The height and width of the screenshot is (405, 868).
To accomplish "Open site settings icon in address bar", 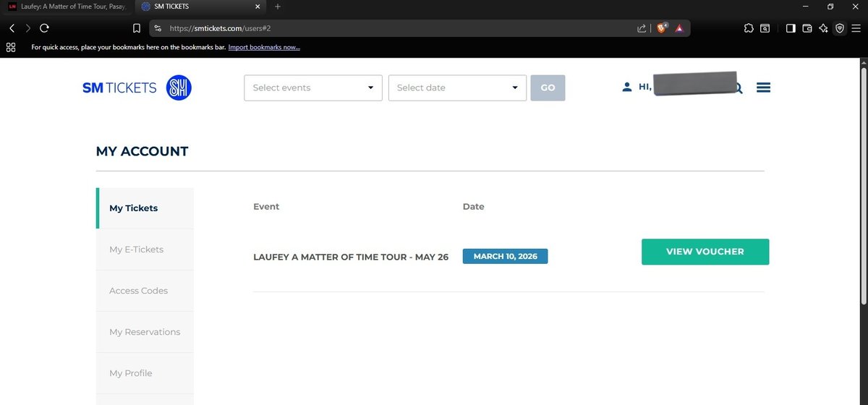I will click(x=158, y=28).
